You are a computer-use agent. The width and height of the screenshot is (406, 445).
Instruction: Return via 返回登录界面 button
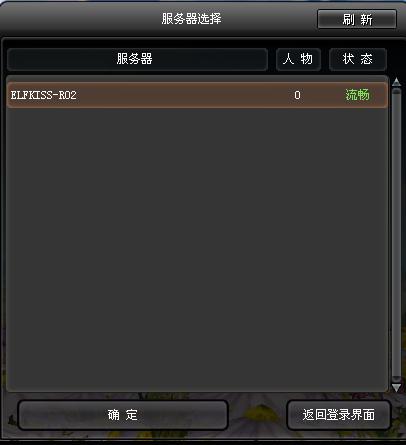[339, 415]
